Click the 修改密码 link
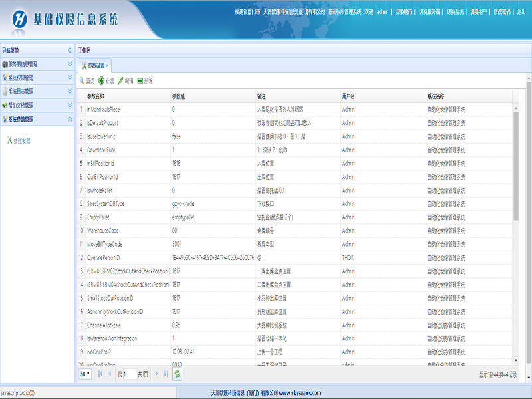 [x=501, y=11]
